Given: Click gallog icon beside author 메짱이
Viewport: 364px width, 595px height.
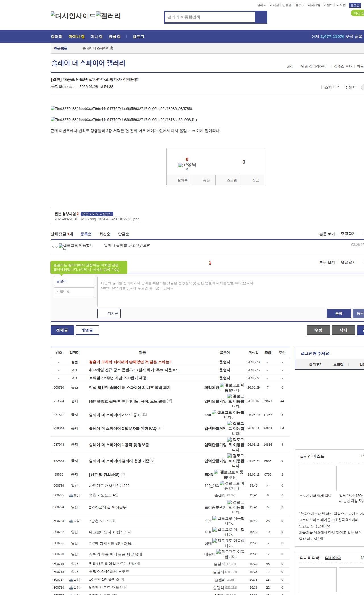Looking at the screenshot, I should 218,552.
